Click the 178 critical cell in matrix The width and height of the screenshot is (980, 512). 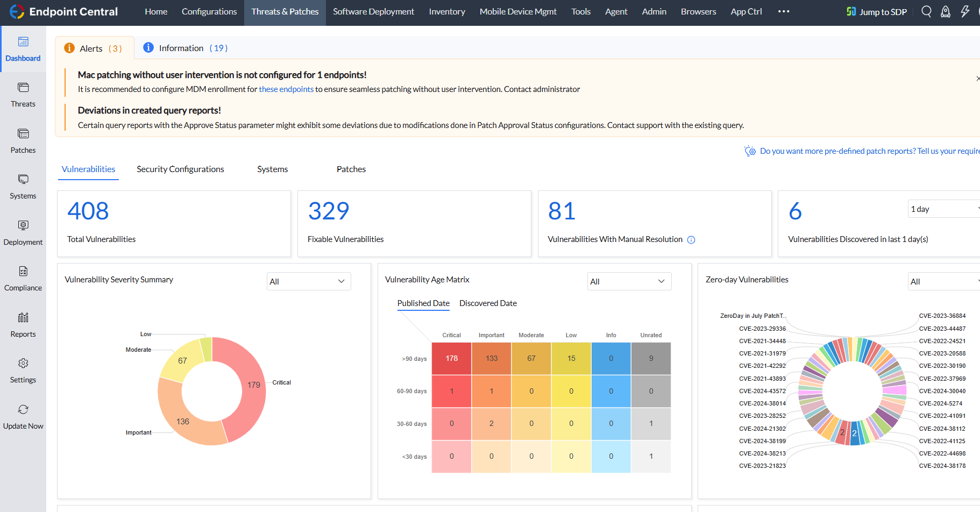click(x=451, y=358)
